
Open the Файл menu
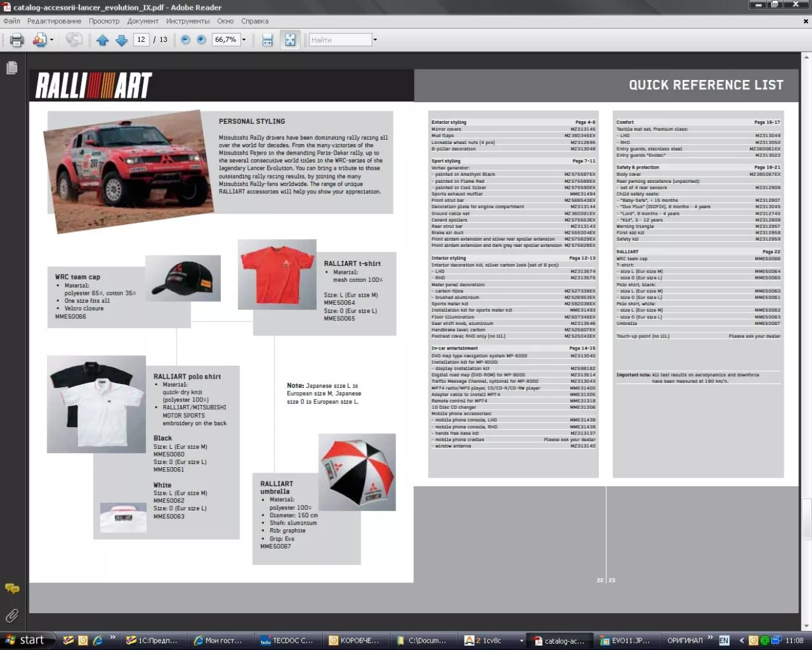[12, 21]
